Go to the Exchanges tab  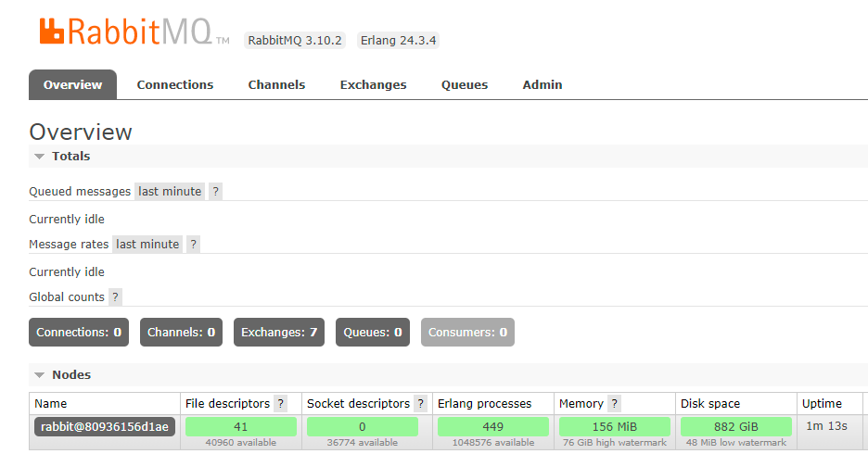[x=373, y=84]
